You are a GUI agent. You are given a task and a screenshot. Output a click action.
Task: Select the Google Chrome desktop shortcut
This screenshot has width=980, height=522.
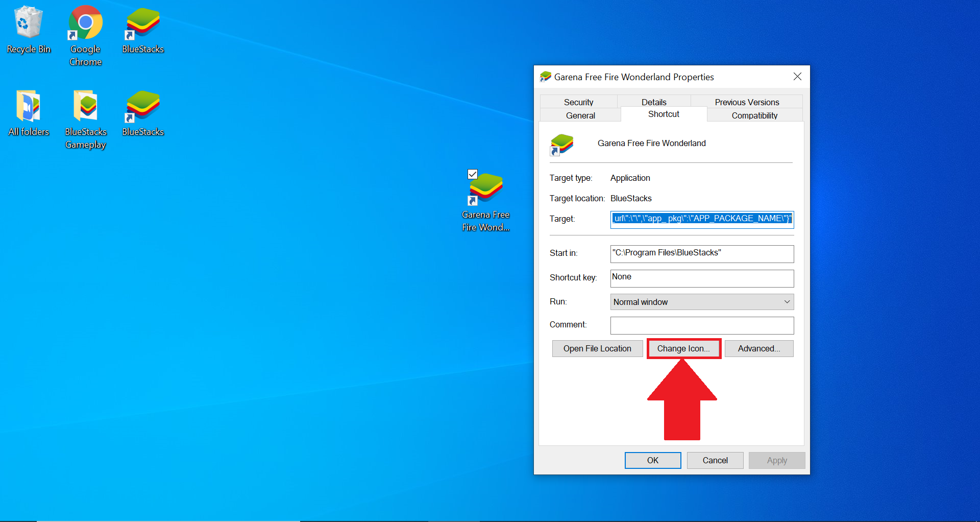(85, 36)
